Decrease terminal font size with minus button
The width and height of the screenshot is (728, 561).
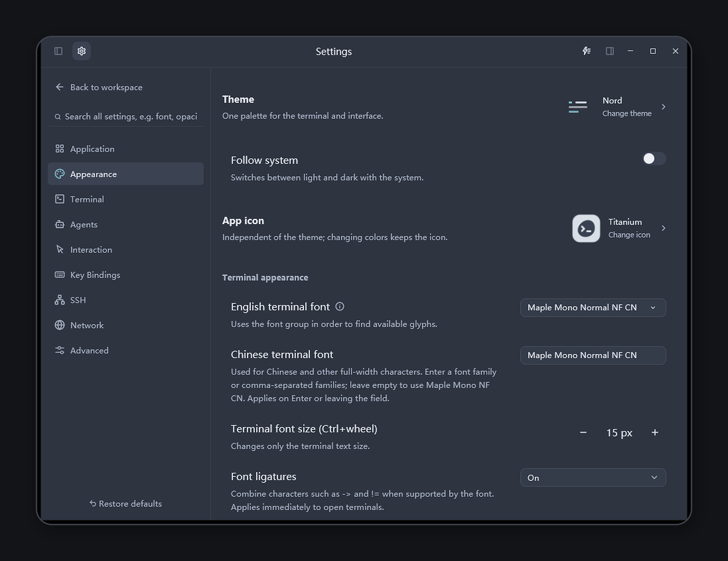[x=583, y=432]
